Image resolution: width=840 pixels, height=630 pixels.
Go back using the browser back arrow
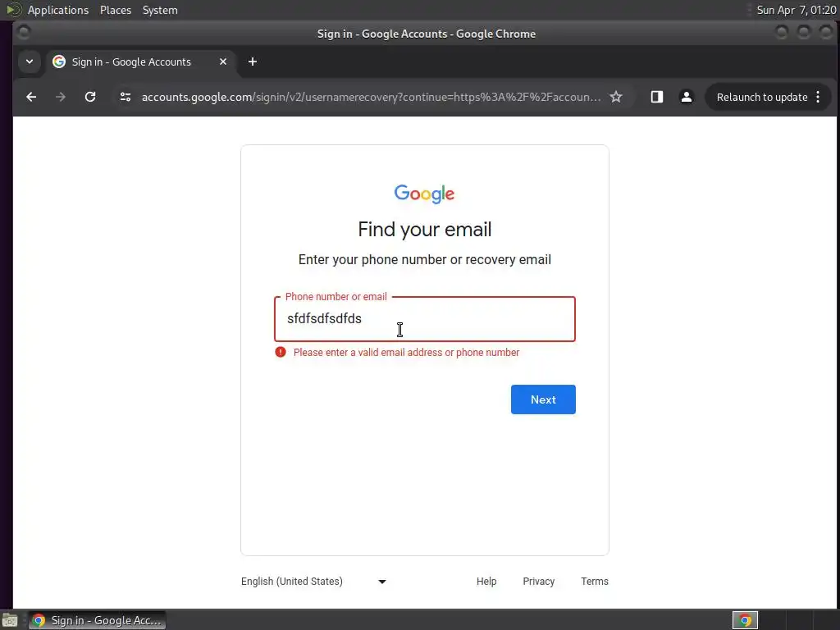click(x=32, y=97)
